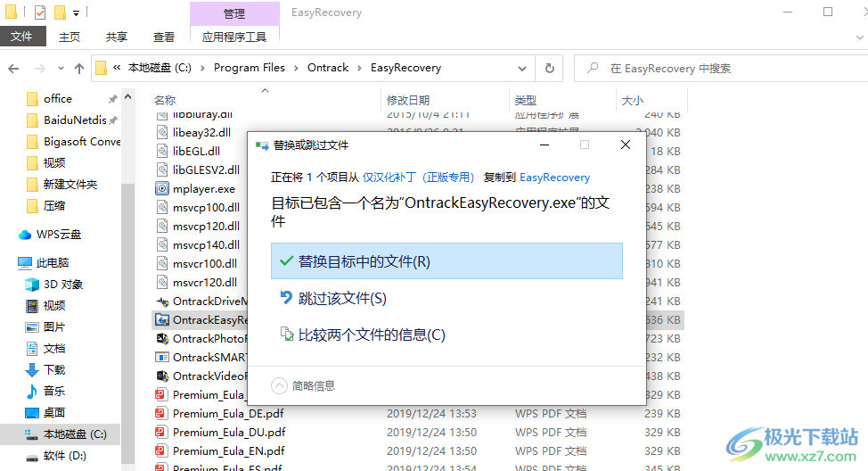Open 3D 对象 folder icon
Screen dimensions: 868x471
[31, 285]
